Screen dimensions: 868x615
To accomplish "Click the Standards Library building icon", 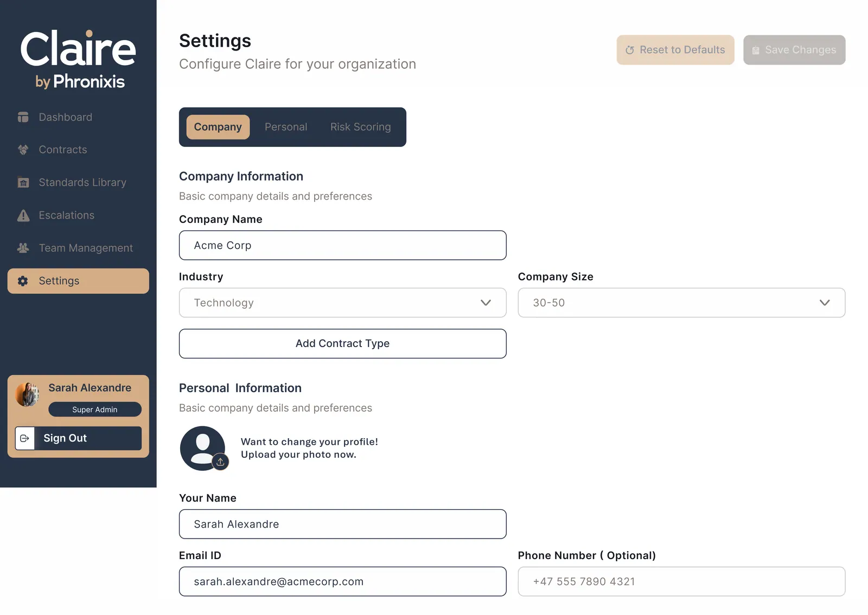I will [23, 182].
